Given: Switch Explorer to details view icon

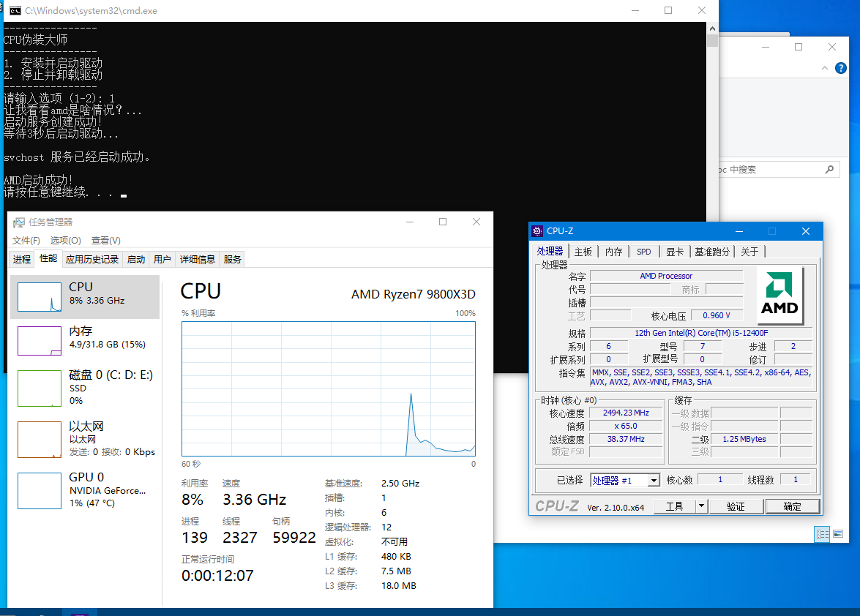Looking at the screenshot, I should pos(822,534).
